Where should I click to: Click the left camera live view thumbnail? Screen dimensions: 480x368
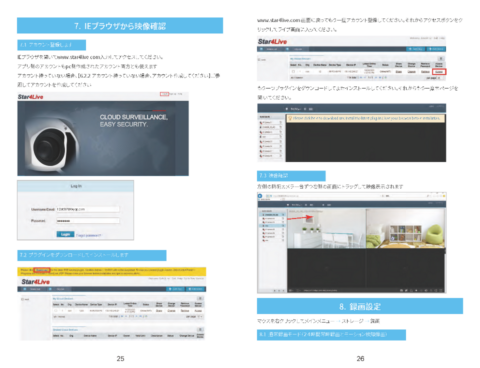(326, 228)
